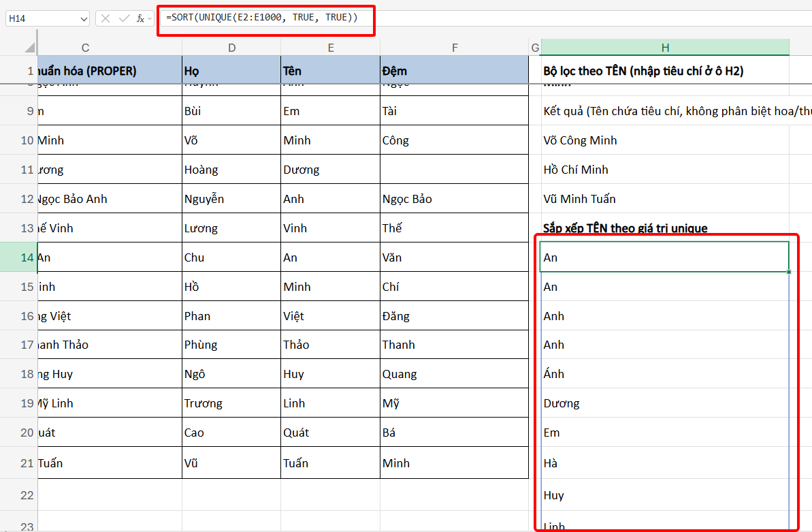The width and height of the screenshot is (812, 532).
Task: Open the Name Box dropdown arrow
Action: (x=84, y=18)
